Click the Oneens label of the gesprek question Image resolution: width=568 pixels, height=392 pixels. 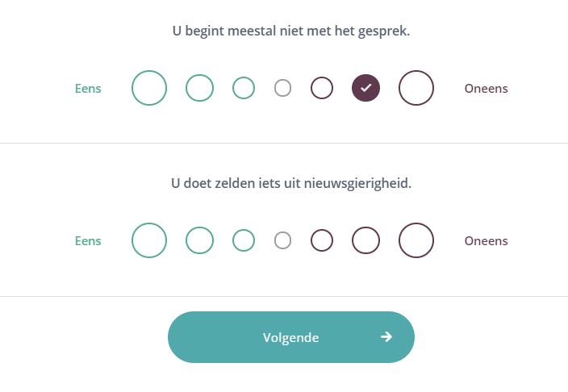coord(487,89)
